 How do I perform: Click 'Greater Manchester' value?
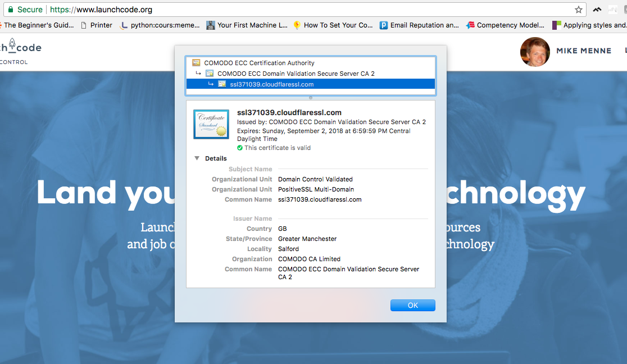coord(307,239)
